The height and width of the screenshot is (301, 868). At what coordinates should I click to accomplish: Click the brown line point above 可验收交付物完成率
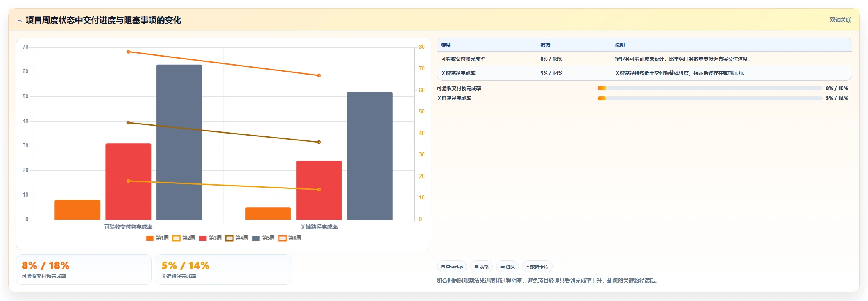pos(128,123)
